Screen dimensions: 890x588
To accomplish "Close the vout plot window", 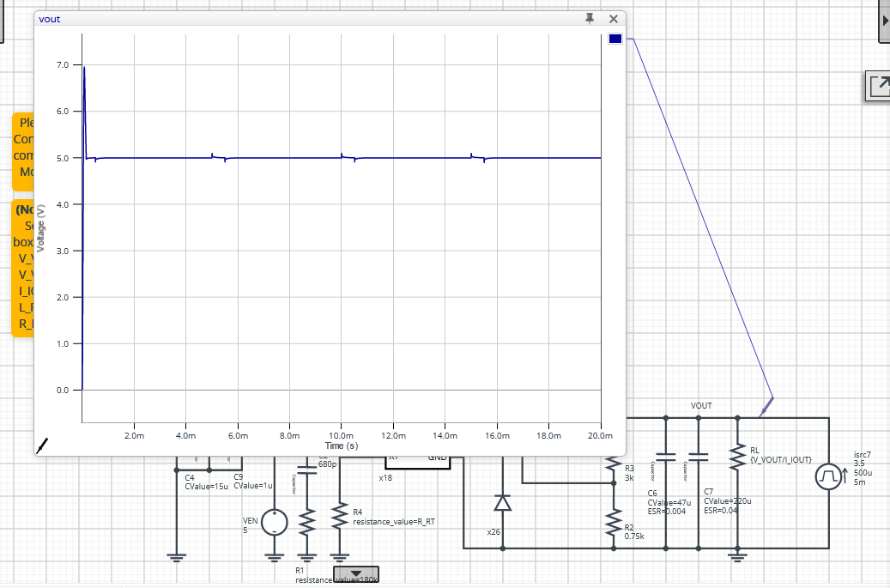I will [x=614, y=19].
